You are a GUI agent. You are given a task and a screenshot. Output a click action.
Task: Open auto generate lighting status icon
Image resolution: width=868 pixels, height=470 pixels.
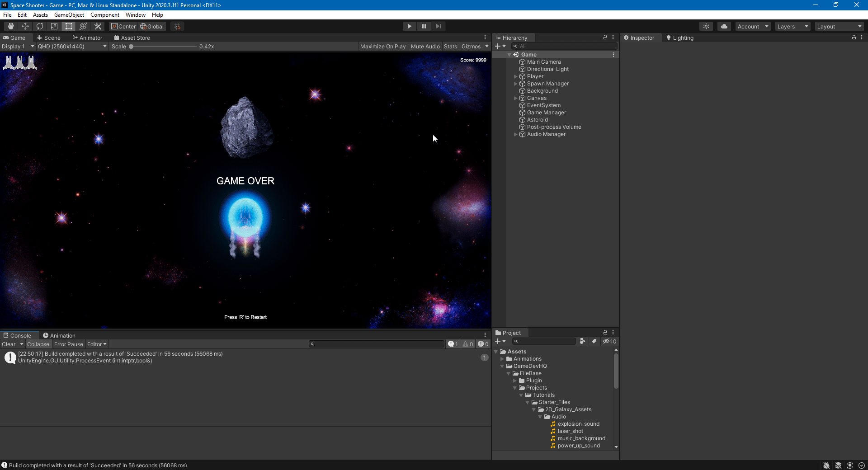[x=850, y=465]
